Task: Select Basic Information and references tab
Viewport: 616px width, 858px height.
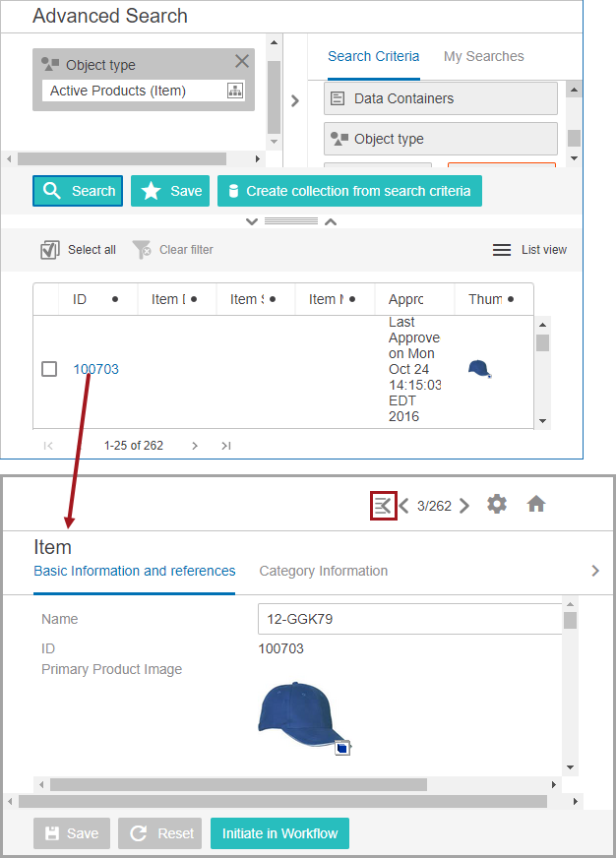Action: click(135, 571)
